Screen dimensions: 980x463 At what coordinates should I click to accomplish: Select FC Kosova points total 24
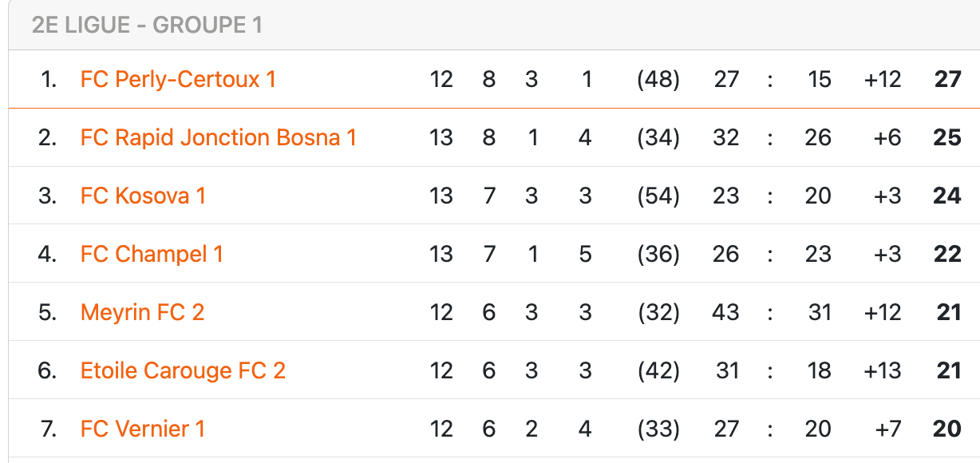pyautogui.click(x=947, y=196)
